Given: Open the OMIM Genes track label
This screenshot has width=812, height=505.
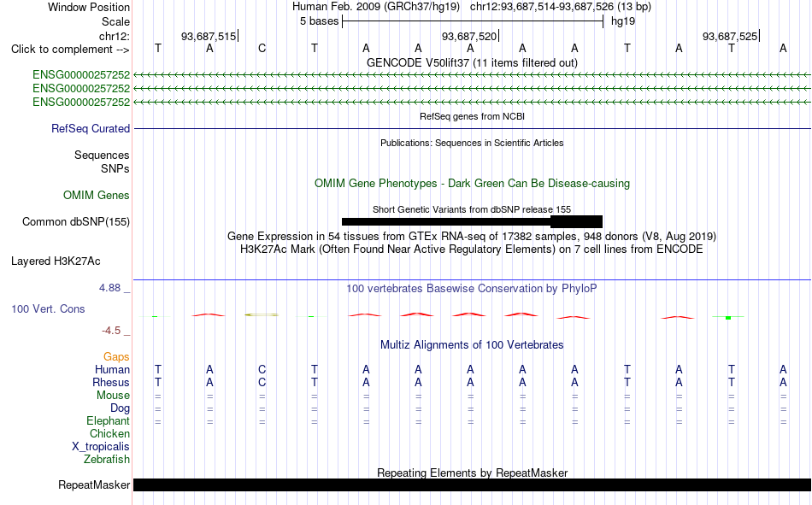Looking at the screenshot, I should [x=97, y=196].
